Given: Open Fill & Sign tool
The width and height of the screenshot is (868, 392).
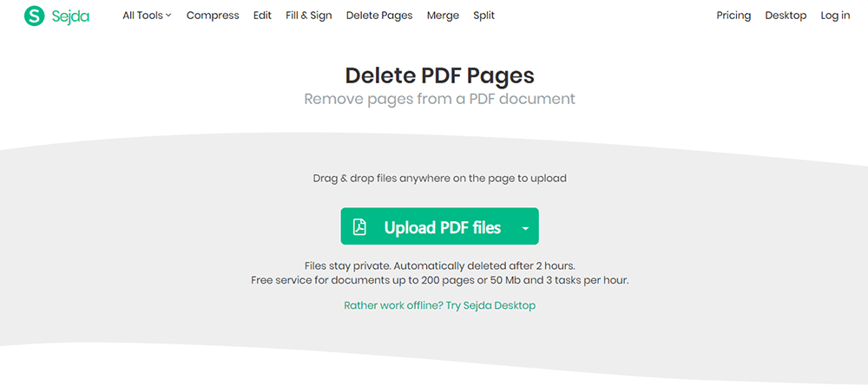Looking at the screenshot, I should pos(308,16).
